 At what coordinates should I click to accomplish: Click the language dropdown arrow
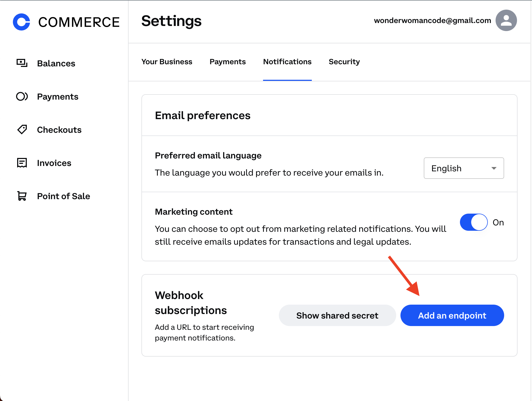coord(494,168)
